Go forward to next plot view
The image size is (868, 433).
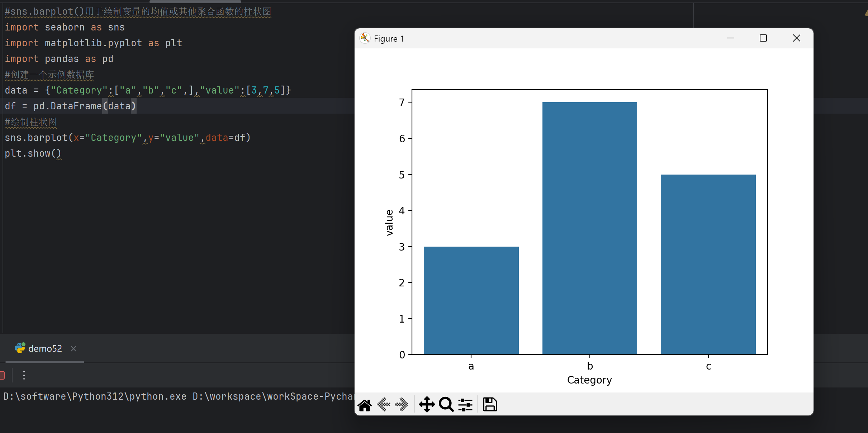click(x=402, y=405)
